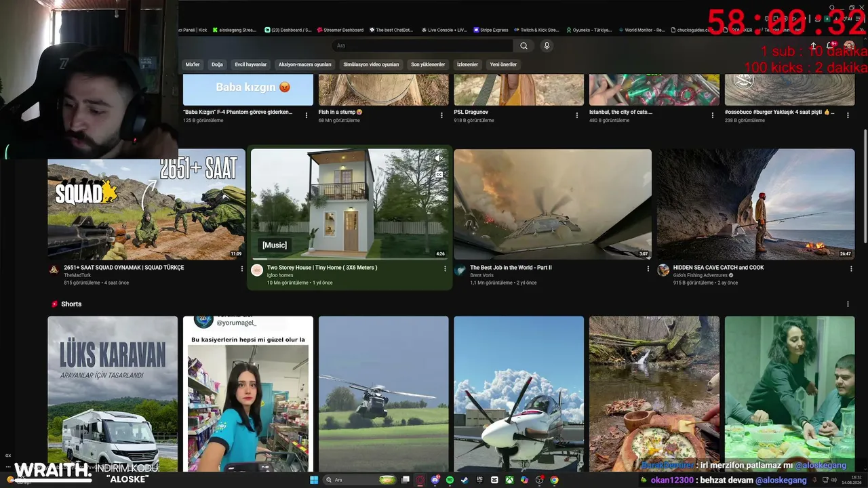
Task: Open TheMadTurk channel avatar
Action: [x=54, y=270]
